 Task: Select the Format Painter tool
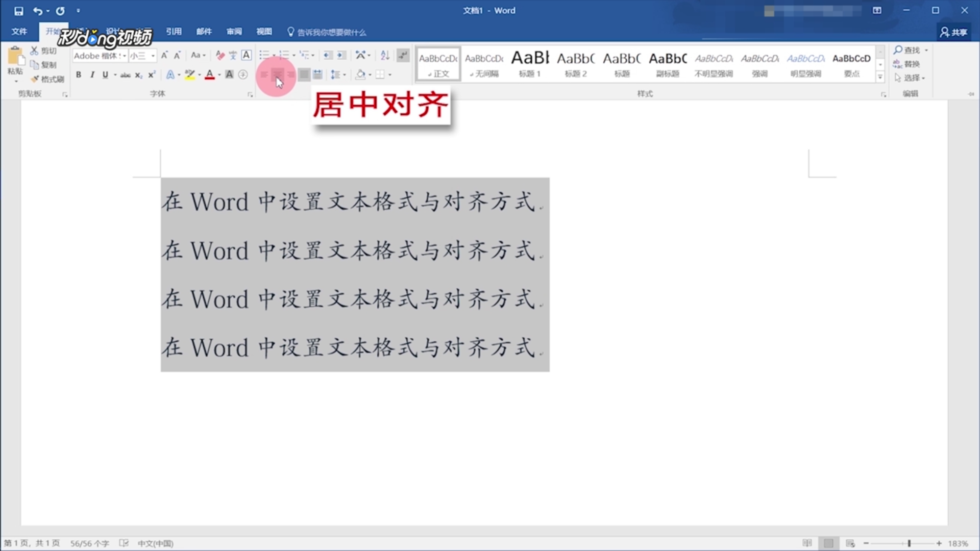[x=48, y=80]
